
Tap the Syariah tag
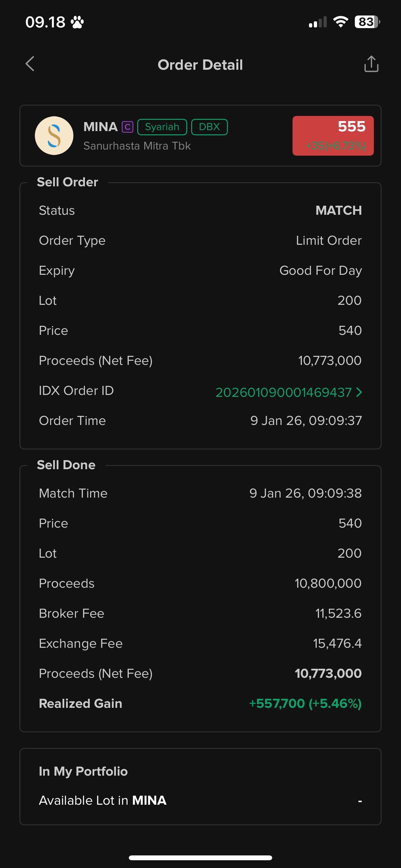tap(162, 127)
